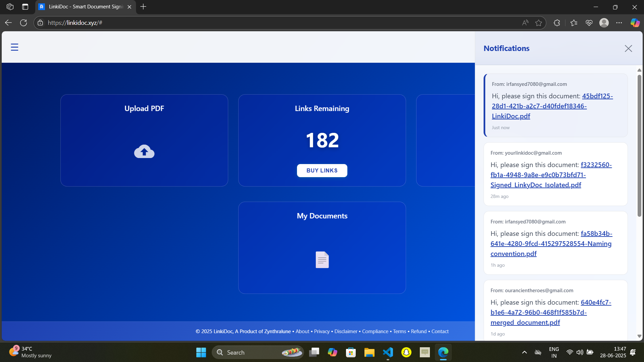Open the hamburger menu icon

14,47
